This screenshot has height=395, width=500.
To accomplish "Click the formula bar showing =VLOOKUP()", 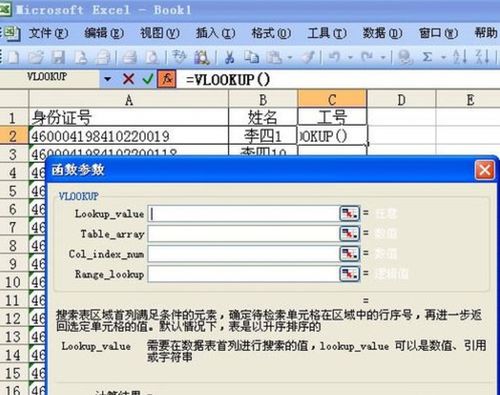I will click(x=338, y=79).
